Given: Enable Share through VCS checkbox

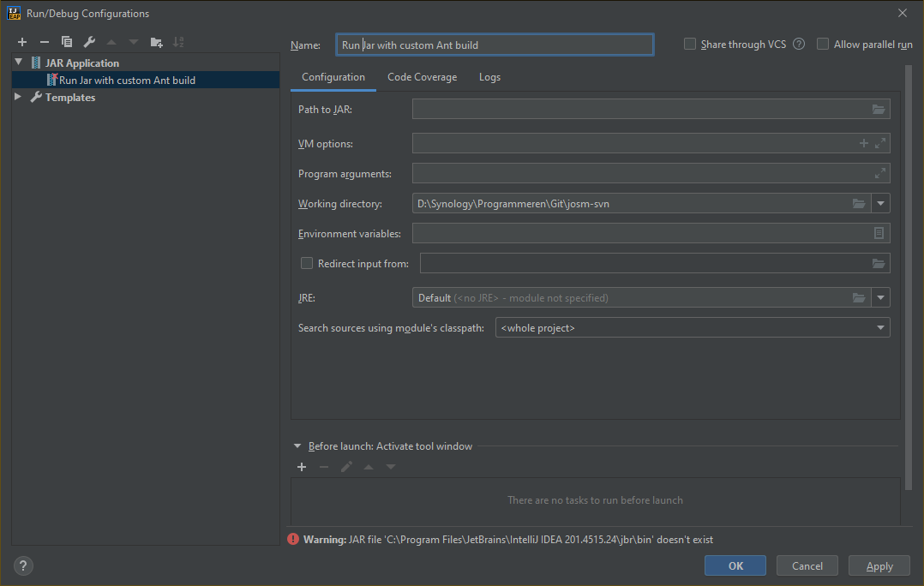Looking at the screenshot, I should tap(690, 45).
